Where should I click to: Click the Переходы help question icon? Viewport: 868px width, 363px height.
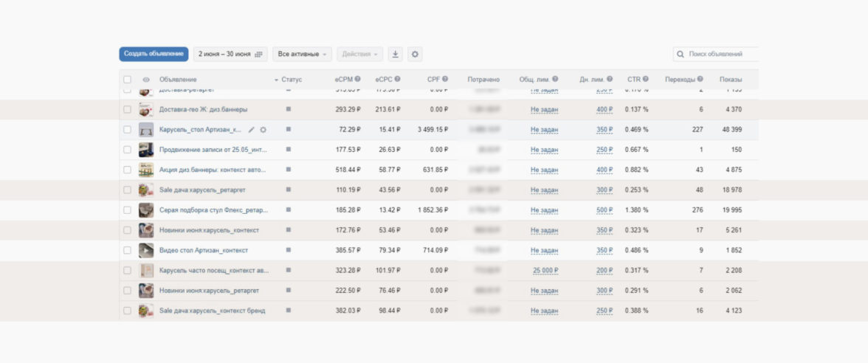point(698,79)
